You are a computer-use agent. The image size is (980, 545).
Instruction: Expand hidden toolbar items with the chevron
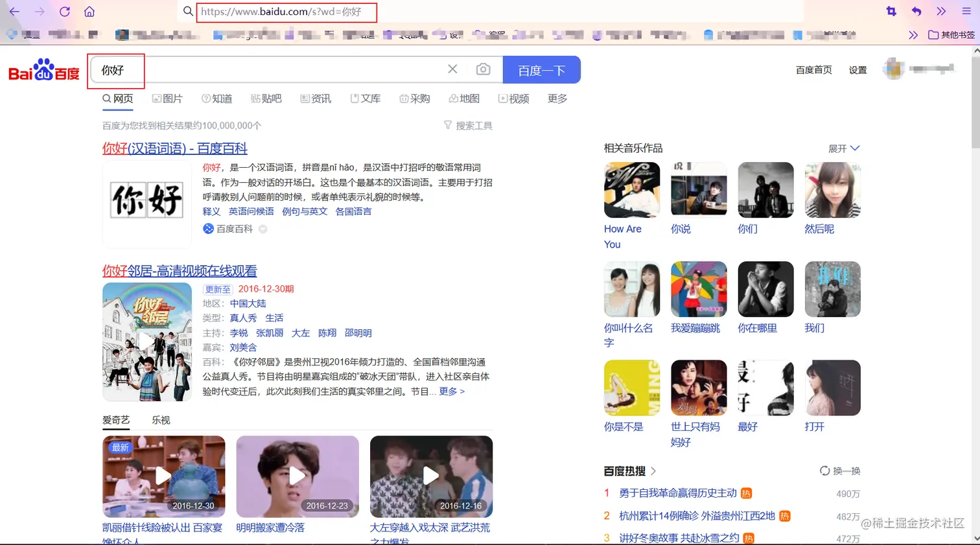tap(941, 11)
